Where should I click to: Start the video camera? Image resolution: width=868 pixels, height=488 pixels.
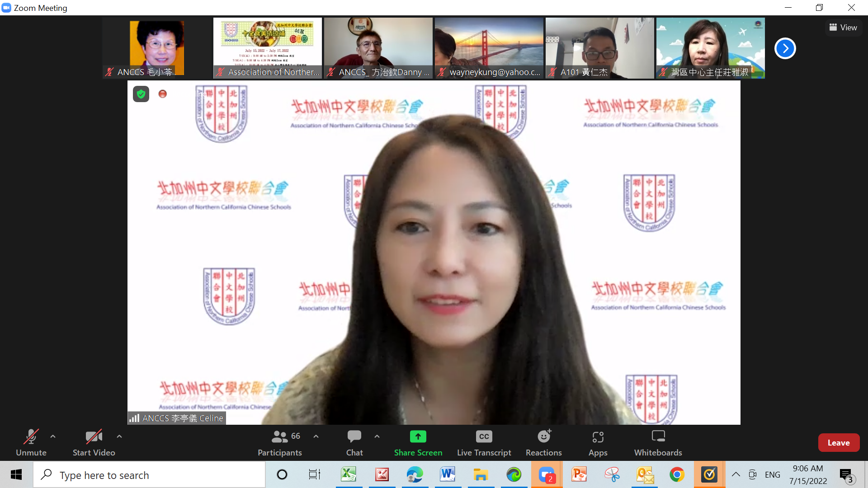click(x=94, y=443)
